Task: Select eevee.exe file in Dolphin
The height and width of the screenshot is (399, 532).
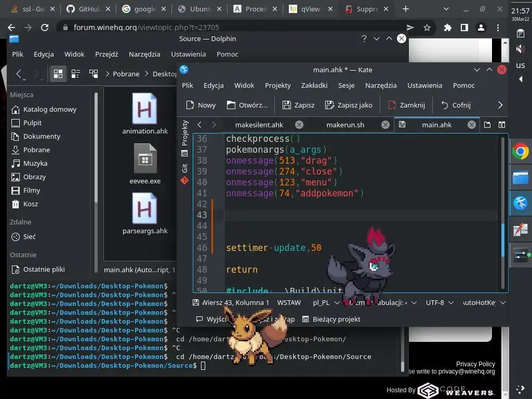Action: (145, 164)
